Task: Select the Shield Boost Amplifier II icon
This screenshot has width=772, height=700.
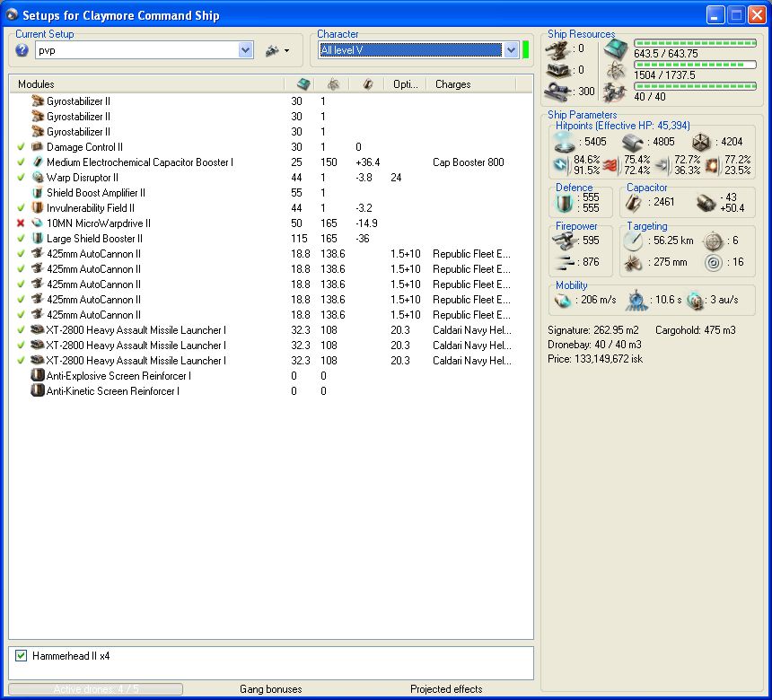Action: 38,192
